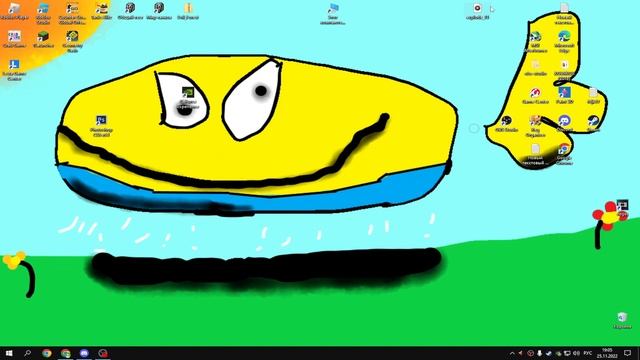Click the microphone tray icon
640x360 pixels.
point(539,353)
